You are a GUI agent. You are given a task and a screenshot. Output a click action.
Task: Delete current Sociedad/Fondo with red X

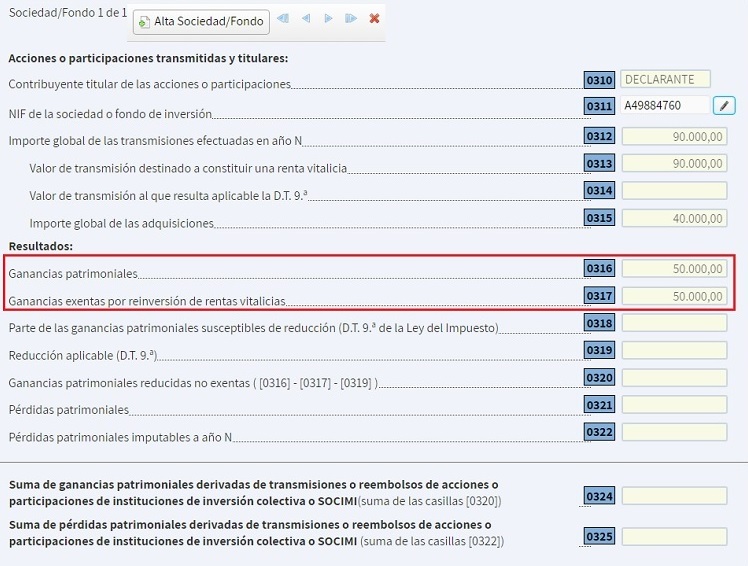pos(374,19)
